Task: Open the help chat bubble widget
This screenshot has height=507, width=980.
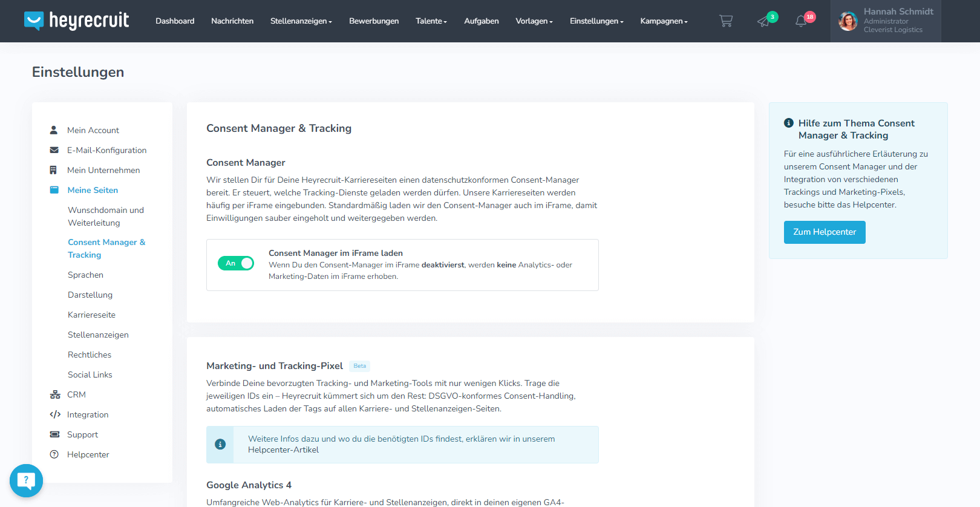Action: tap(26, 480)
